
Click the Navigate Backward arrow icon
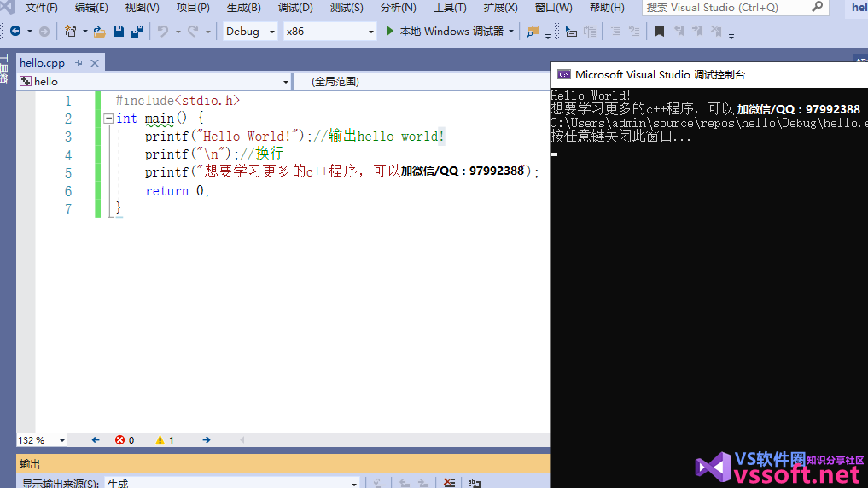point(15,32)
